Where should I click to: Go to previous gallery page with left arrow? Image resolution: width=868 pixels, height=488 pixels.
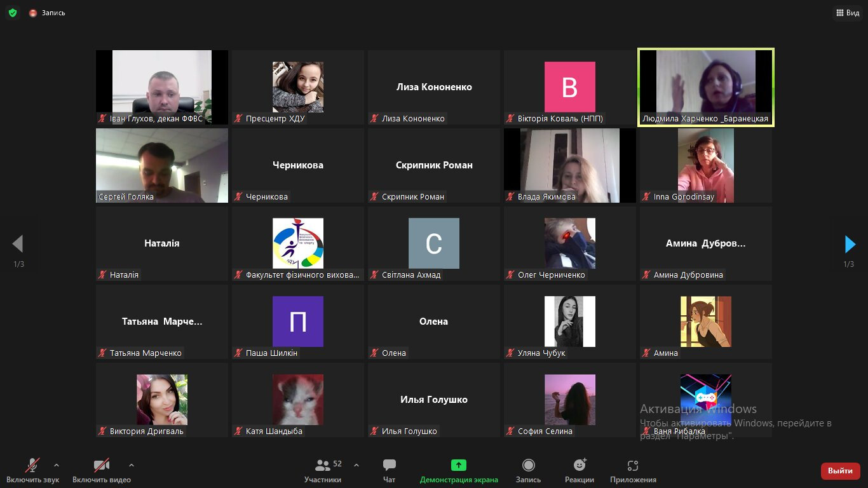pyautogui.click(x=18, y=244)
